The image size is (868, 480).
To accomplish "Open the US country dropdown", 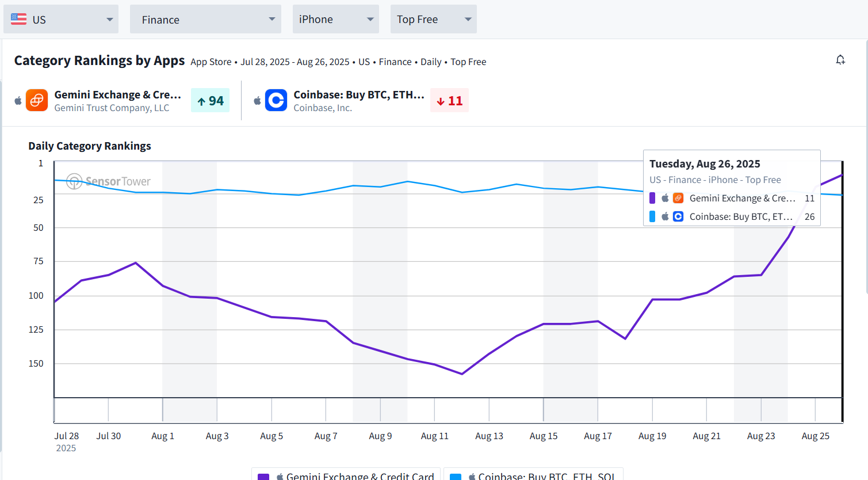I will click(x=61, y=19).
